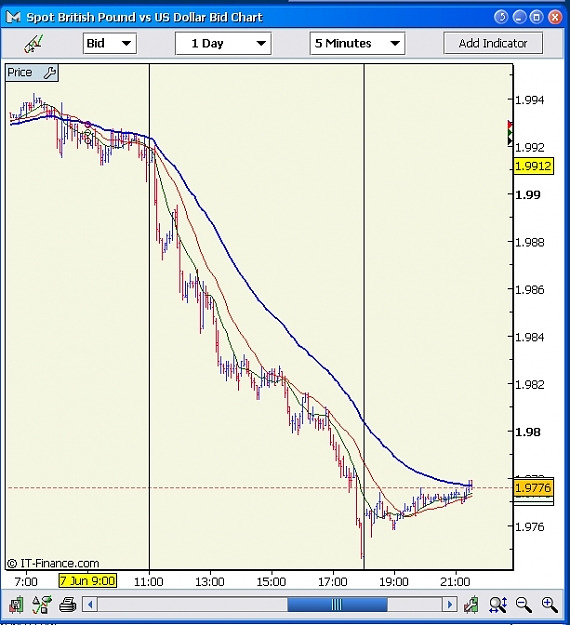Click the 11:00 time axis label

pos(149,582)
